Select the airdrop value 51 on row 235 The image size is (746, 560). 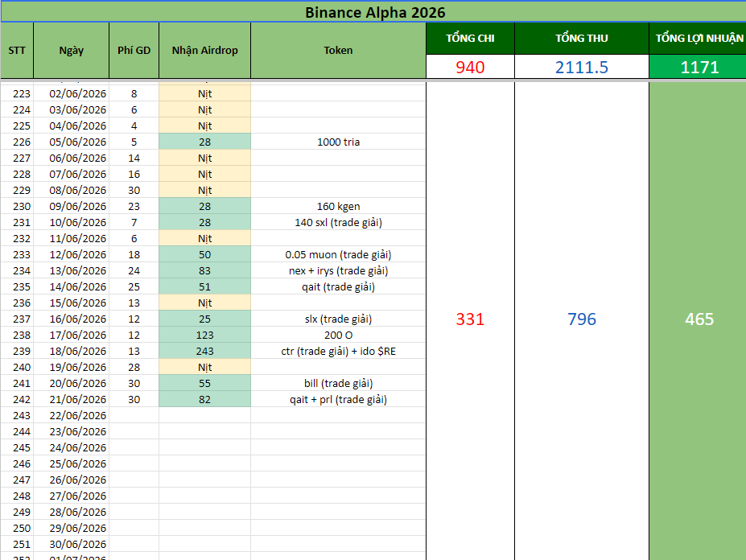[205, 286]
